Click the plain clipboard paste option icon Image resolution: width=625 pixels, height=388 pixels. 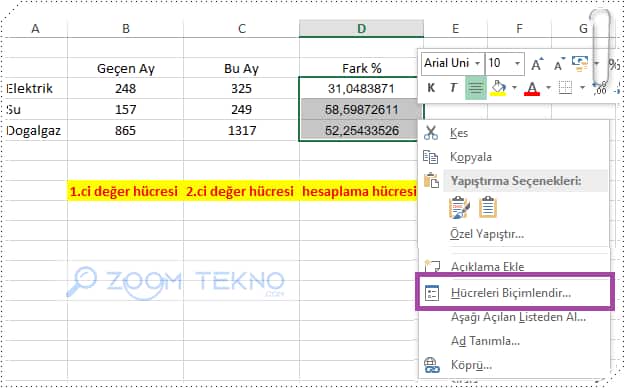pyautogui.click(x=488, y=207)
